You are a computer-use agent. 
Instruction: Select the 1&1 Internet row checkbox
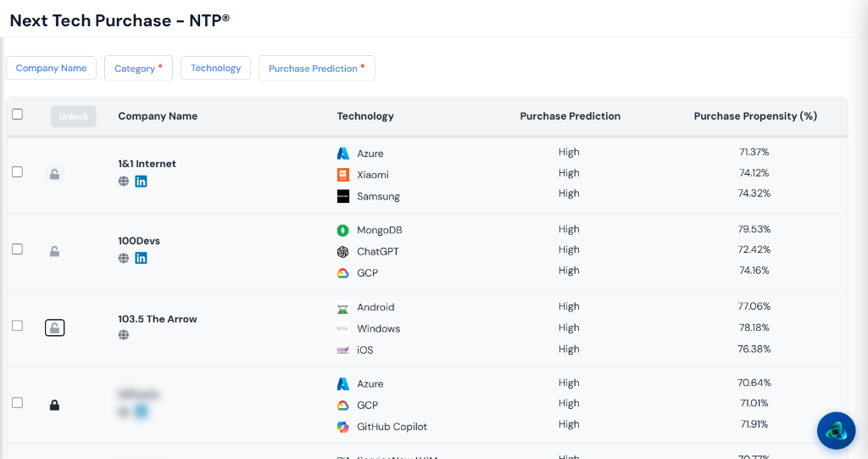(x=18, y=172)
